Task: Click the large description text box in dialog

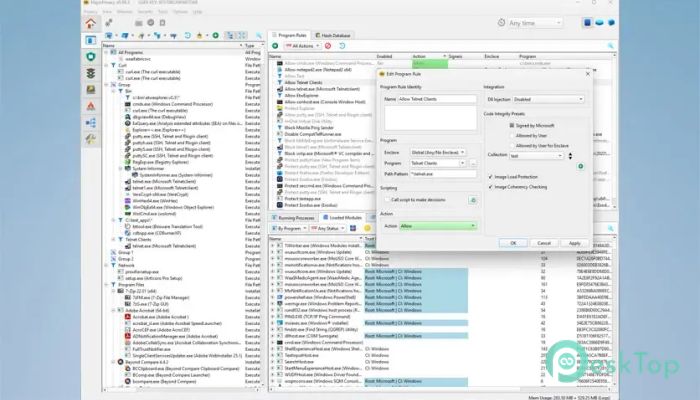Action: [430, 118]
